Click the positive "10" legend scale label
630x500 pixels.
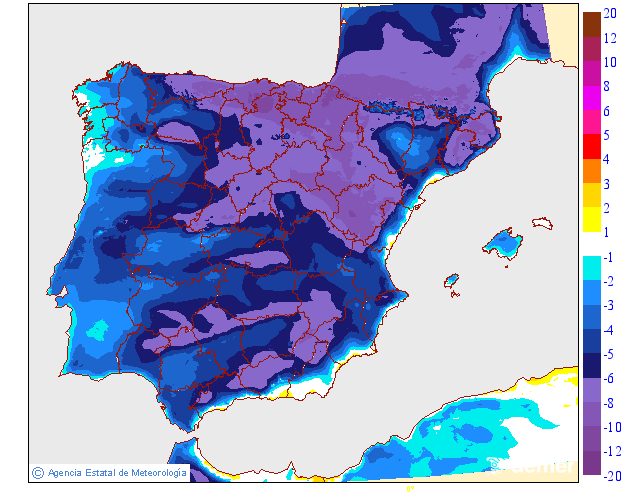(610, 62)
